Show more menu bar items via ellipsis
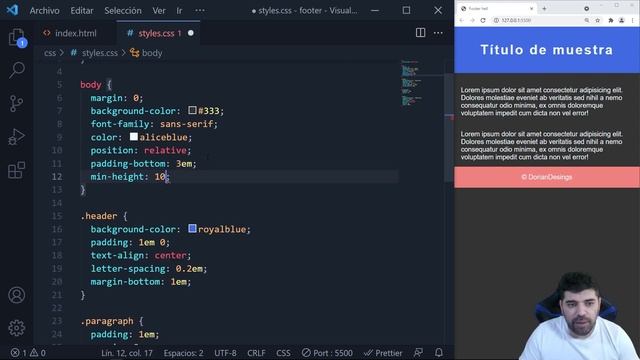Screen dimensions: 640x360 [x=200, y=10]
